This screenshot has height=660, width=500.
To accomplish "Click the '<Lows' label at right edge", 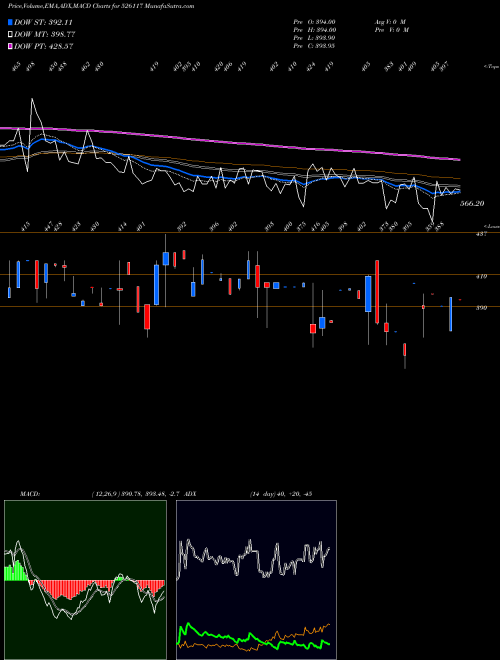I will pyautogui.click(x=491, y=226).
